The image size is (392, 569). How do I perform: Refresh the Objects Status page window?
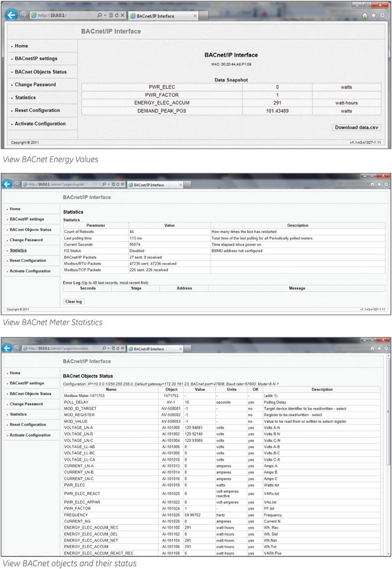pos(117,348)
